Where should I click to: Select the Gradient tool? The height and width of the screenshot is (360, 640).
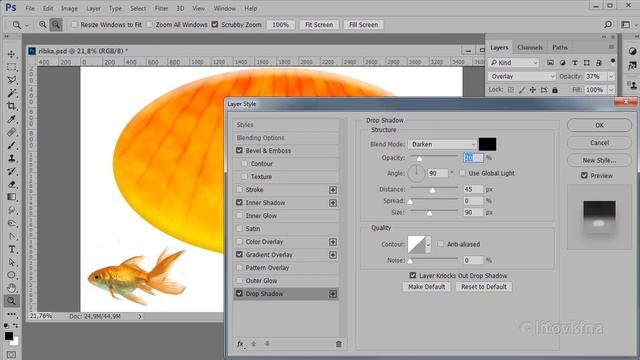click(11, 198)
